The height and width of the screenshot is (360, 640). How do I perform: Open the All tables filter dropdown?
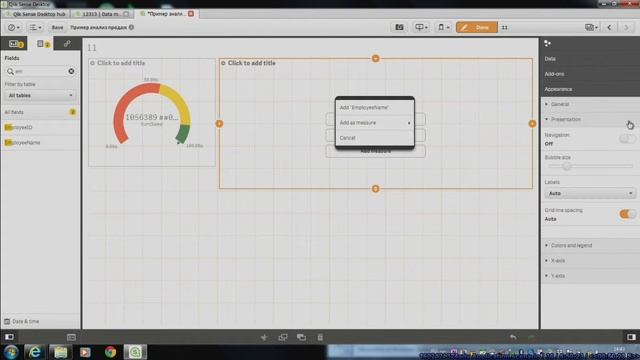[40, 95]
